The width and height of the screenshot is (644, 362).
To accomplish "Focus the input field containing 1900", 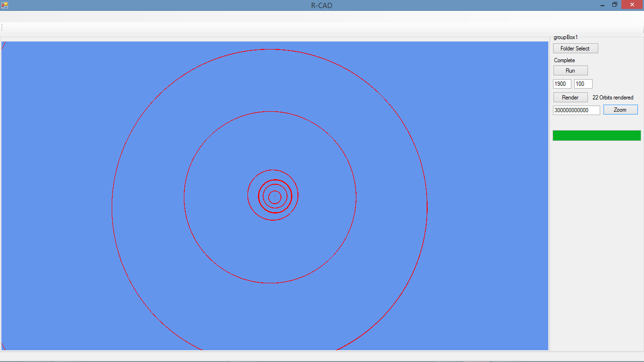I will [561, 84].
